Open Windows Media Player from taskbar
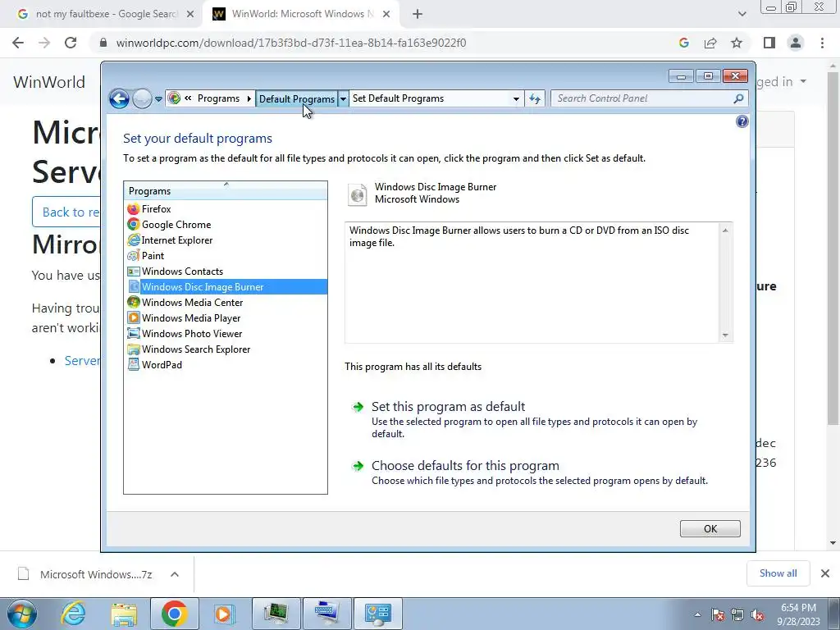 point(223,614)
